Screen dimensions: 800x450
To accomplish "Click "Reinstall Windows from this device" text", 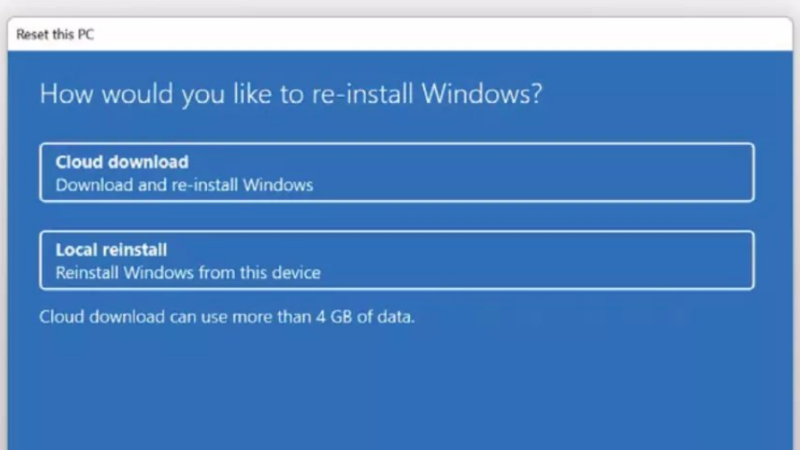I will [187, 272].
